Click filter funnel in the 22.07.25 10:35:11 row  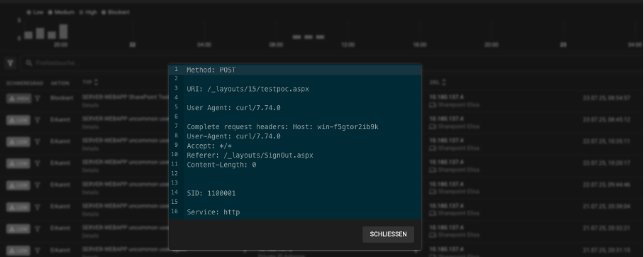click(x=38, y=142)
